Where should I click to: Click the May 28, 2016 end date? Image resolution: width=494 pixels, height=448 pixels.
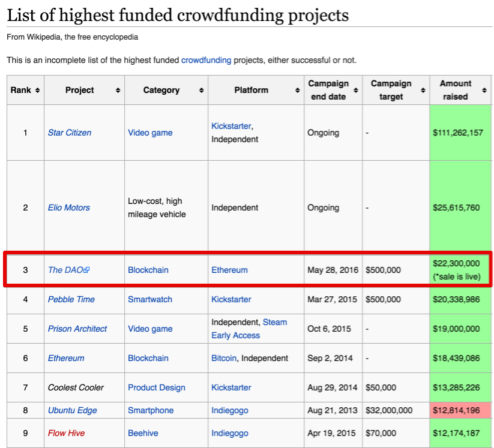(333, 270)
